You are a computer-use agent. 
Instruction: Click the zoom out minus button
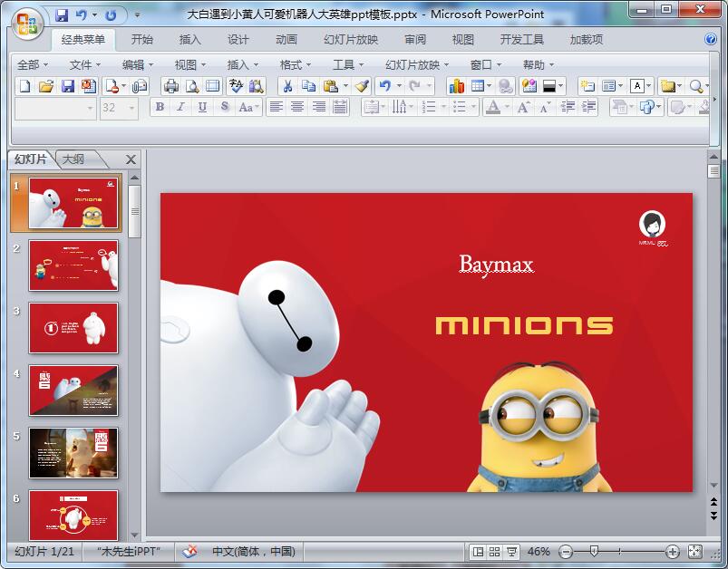tap(566, 552)
